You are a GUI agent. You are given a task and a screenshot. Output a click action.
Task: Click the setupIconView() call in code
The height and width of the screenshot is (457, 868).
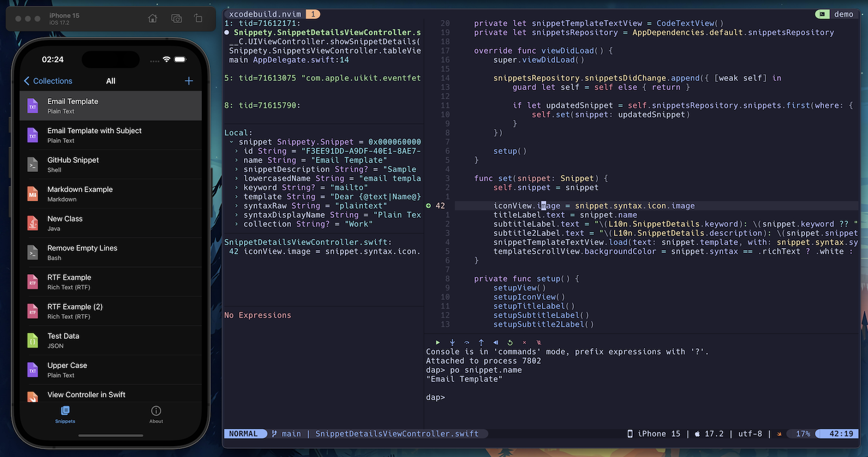point(529,297)
